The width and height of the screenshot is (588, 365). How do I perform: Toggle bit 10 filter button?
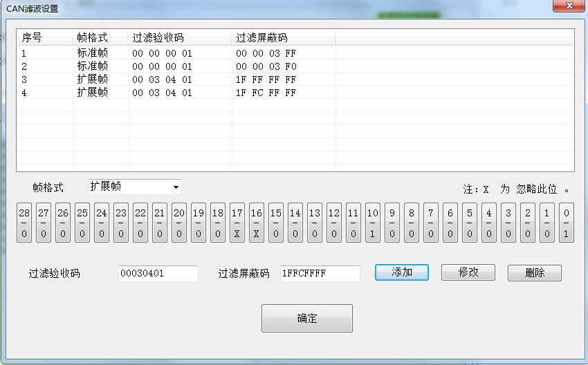click(x=373, y=223)
